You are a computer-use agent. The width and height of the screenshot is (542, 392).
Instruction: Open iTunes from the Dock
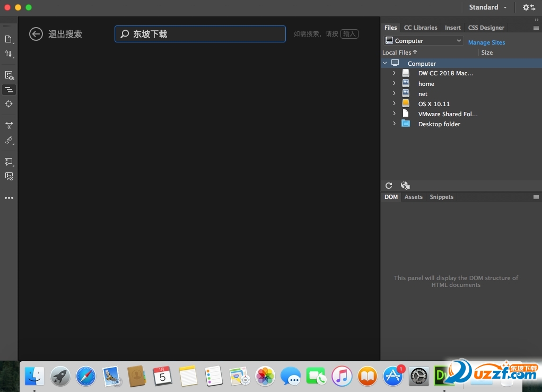point(342,376)
